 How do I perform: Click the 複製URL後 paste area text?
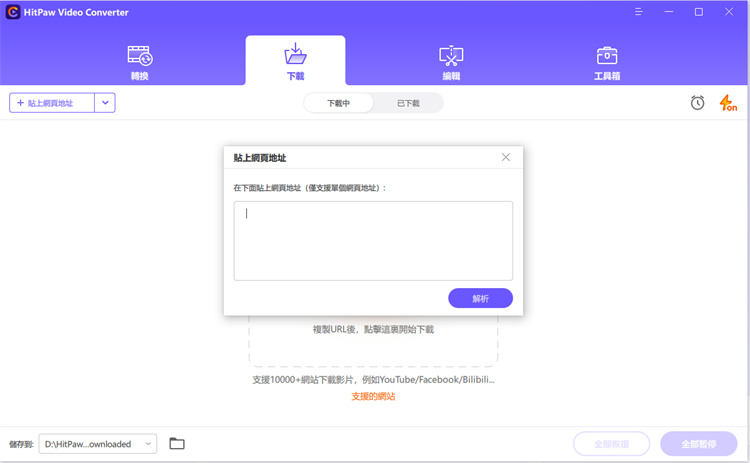click(373, 329)
